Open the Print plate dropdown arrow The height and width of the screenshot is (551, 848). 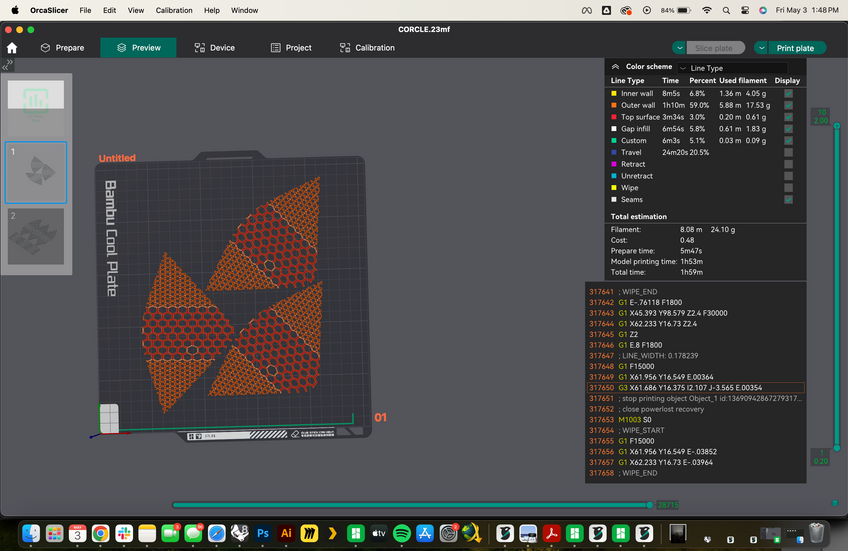click(x=763, y=48)
